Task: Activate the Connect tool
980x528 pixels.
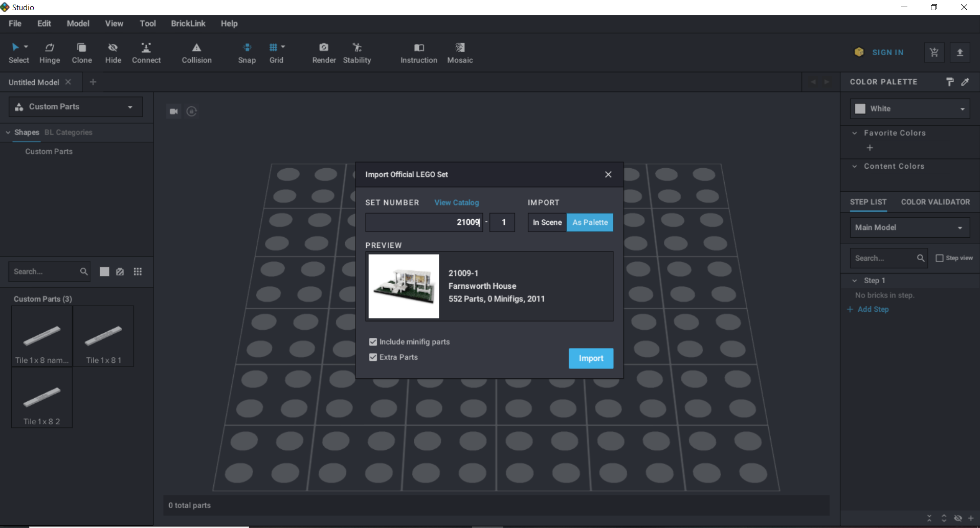Action: tap(146, 53)
